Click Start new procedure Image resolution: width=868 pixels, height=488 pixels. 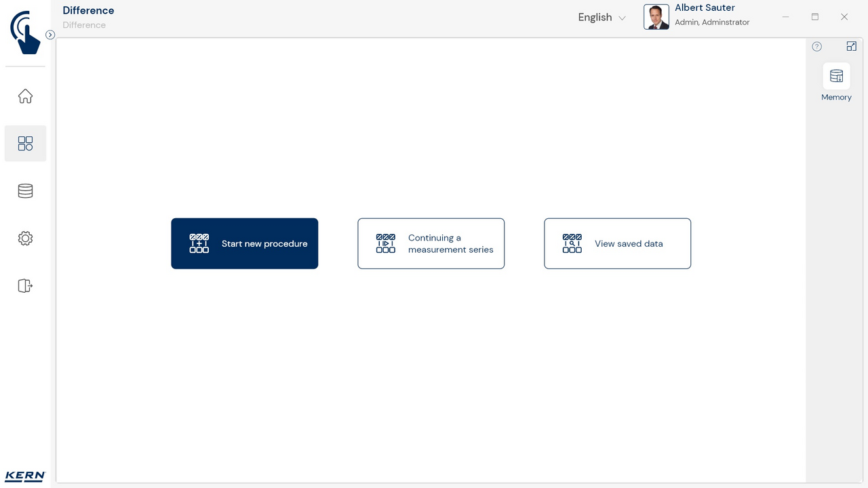click(x=244, y=243)
